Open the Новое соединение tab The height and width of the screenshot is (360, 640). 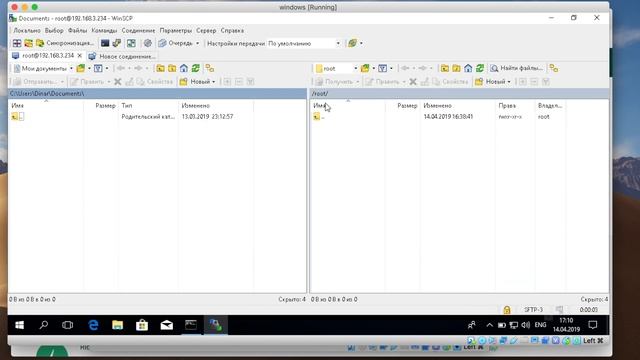[x=122, y=56]
